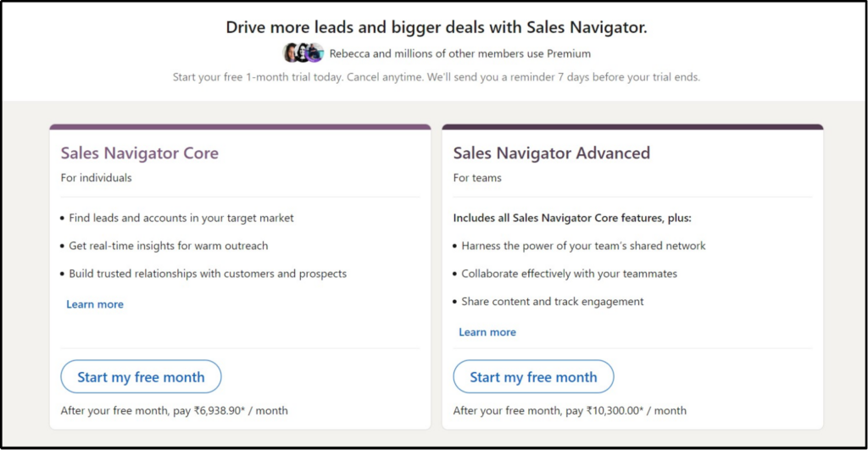The height and width of the screenshot is (450, 868).
Task: Select the Sales Navigator Advanced plan title
Action: [551, 153]
